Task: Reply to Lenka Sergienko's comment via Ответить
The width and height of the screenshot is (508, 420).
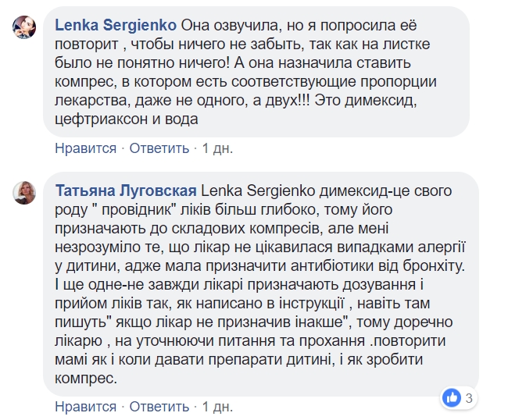Action: point(159,148)
